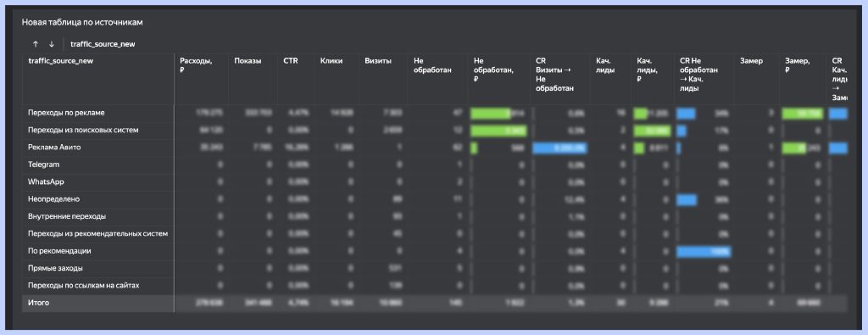Click the Показы column header

tap(248, 61)
